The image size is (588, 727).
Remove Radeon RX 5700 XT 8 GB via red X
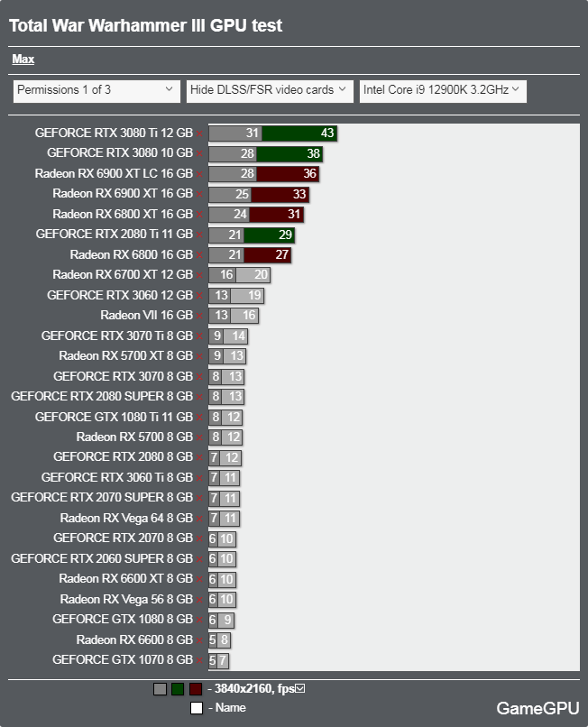[199, 356]
